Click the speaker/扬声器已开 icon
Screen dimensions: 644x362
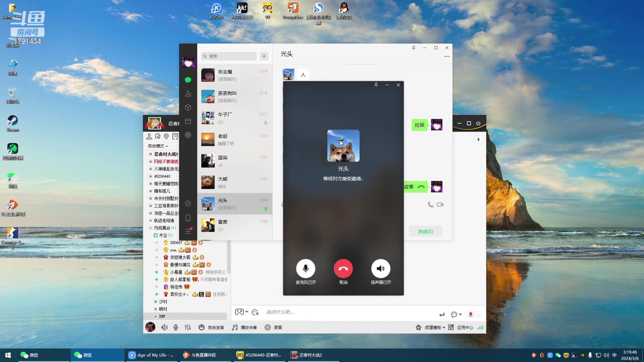point(380,268)
